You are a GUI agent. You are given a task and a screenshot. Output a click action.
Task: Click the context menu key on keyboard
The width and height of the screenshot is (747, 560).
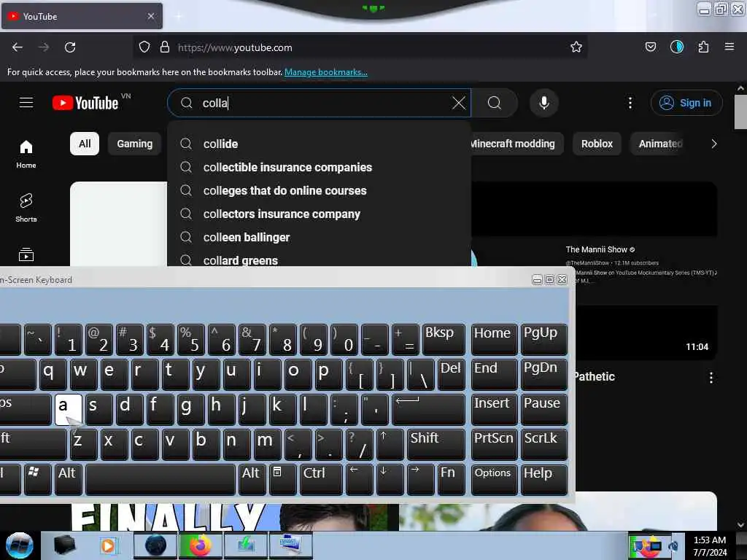click(x=282, y=478)
